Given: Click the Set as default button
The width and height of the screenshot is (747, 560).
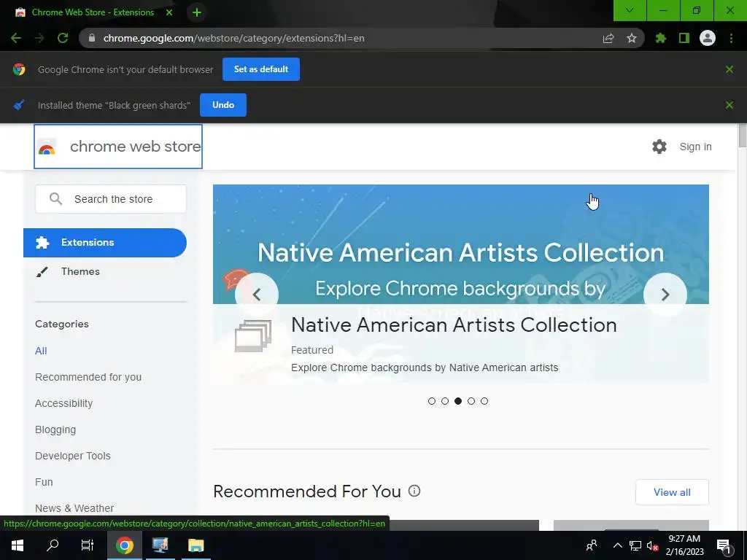Looking at the screenshot, I should [261, 69].
